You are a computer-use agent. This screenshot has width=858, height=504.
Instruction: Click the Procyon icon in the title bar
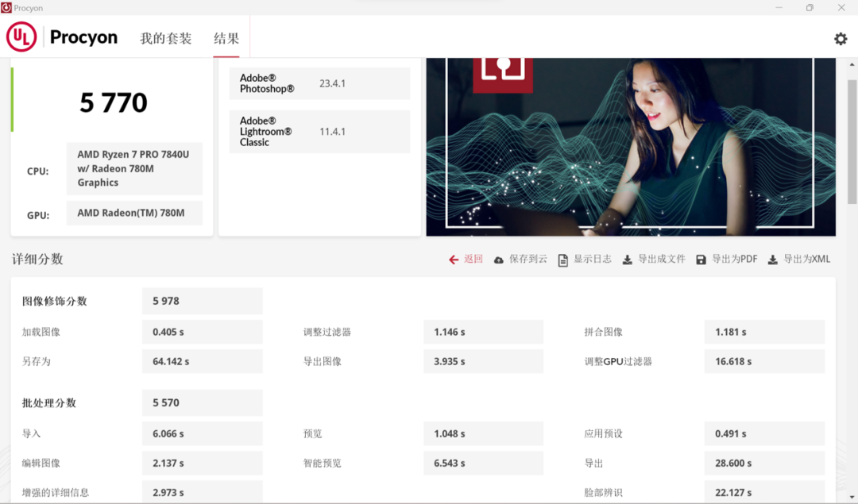click(6, 8)
